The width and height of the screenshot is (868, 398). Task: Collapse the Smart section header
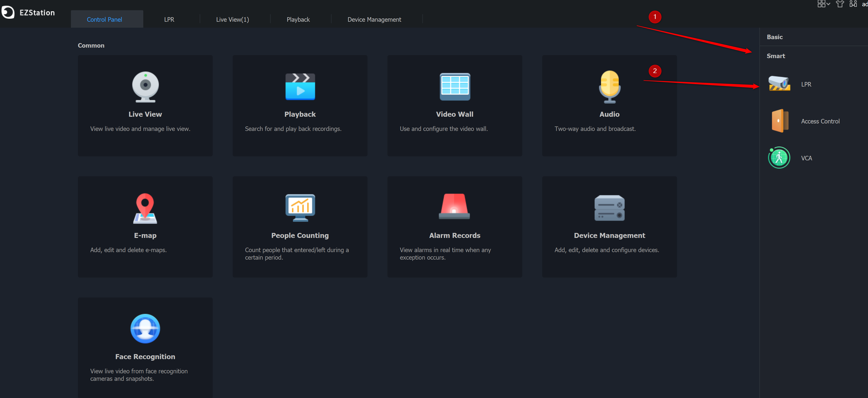[776, 56]
